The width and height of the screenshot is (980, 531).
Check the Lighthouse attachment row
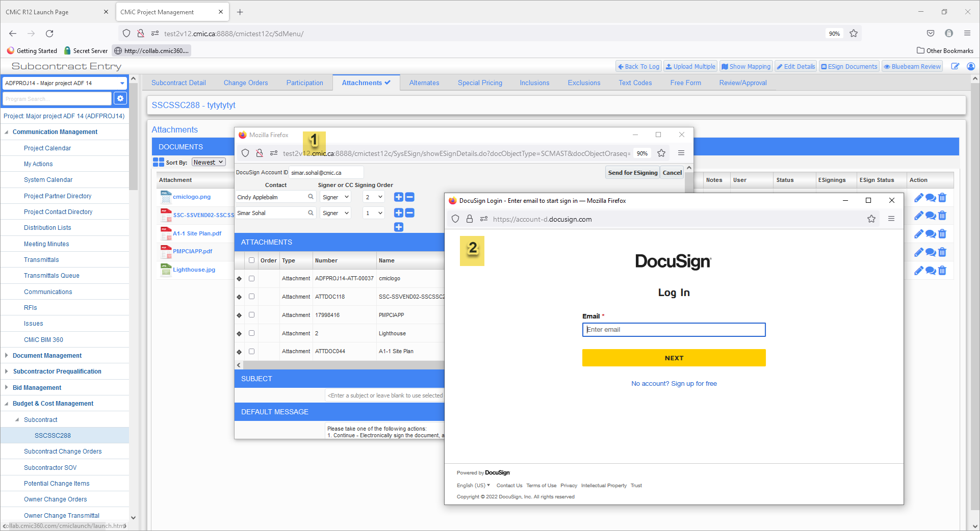[x=251, y=333]
